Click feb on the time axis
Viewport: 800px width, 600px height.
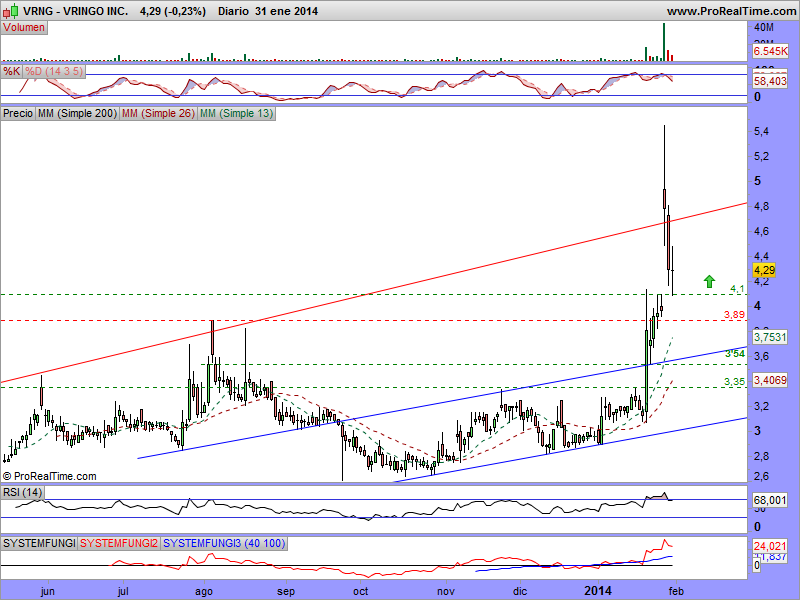point(676,591)
